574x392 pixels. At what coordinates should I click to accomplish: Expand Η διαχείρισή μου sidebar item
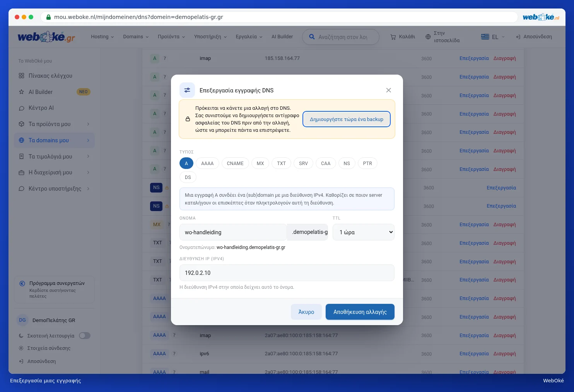click(54, 172)
